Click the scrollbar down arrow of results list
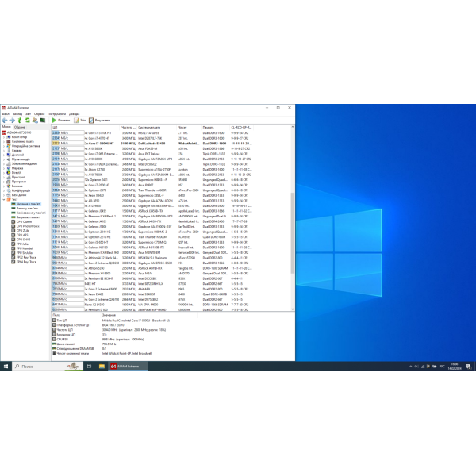Viewport: 476px width, 476px height. (x=293, y=309)
